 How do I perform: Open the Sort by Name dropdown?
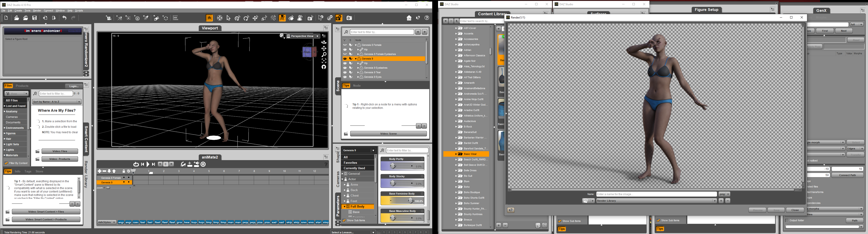point(57,102)
